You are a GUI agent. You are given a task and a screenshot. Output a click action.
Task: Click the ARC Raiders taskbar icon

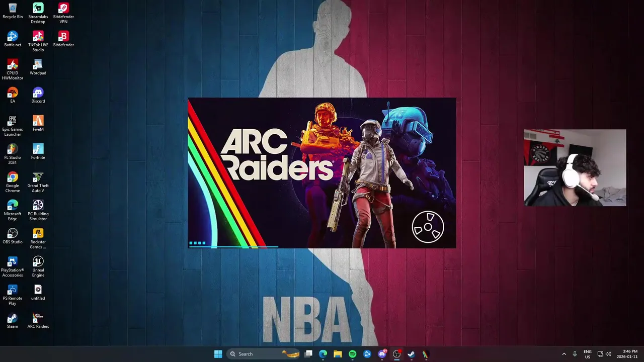pos(426,354)
